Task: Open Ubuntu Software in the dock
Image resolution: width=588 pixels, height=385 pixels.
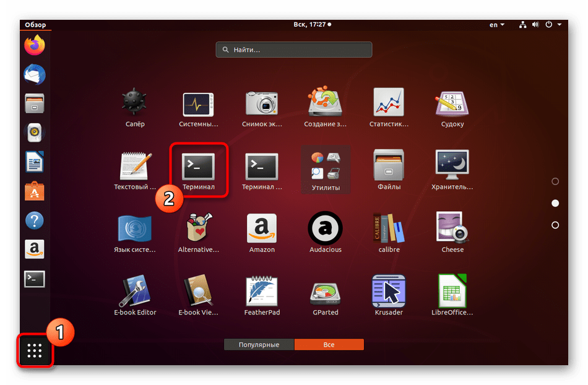Action: click(x=35, y=191)
